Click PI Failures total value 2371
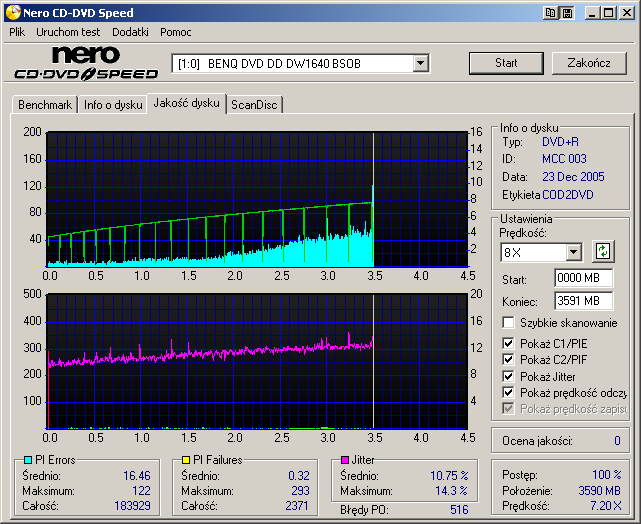641x524 pixels. click(297, 506)
